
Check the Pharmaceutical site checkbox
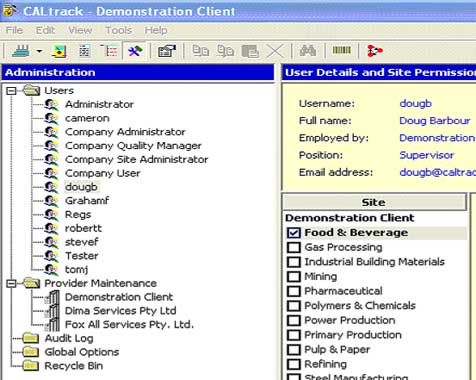coord(294,291)
